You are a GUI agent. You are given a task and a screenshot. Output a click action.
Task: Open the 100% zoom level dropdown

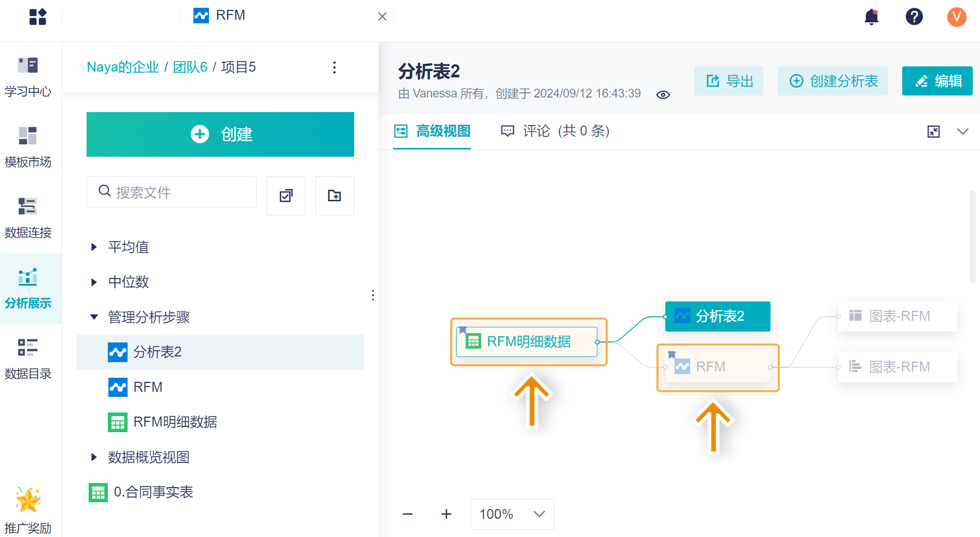tap(512, 514)
